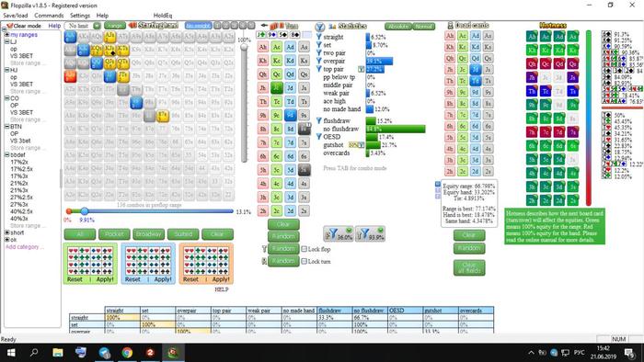644x362 pixels.
Task: Click Apply! in the orange suit panel
Action: pyautogui.click(x=221, y=279)
